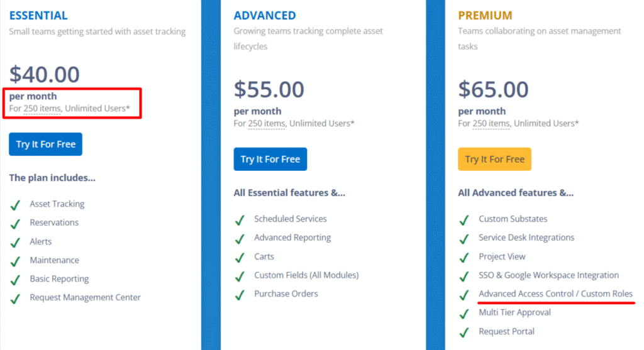Click the PREMIUM plan title
The height and width of the screenshot is (350, 644).
pyautogui.click(x=485, y=16)
